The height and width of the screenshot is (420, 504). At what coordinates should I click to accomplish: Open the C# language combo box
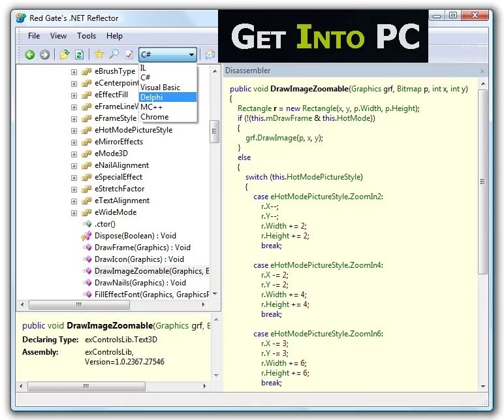pos(168,54)
